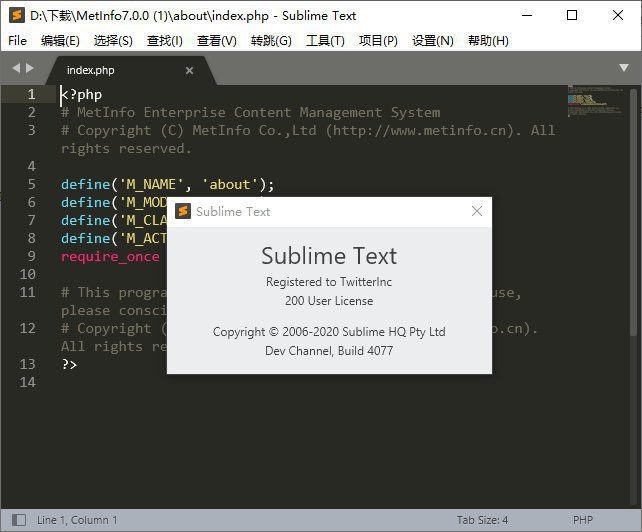Open the File menu
This screenshot has width=642, height=532.
click(x=17, y=40)
